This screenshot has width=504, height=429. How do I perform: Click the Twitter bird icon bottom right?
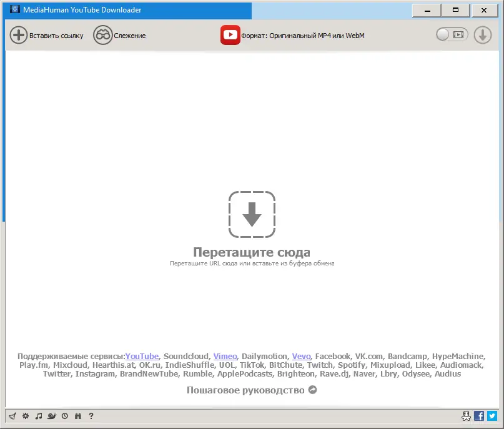(492, 416)
